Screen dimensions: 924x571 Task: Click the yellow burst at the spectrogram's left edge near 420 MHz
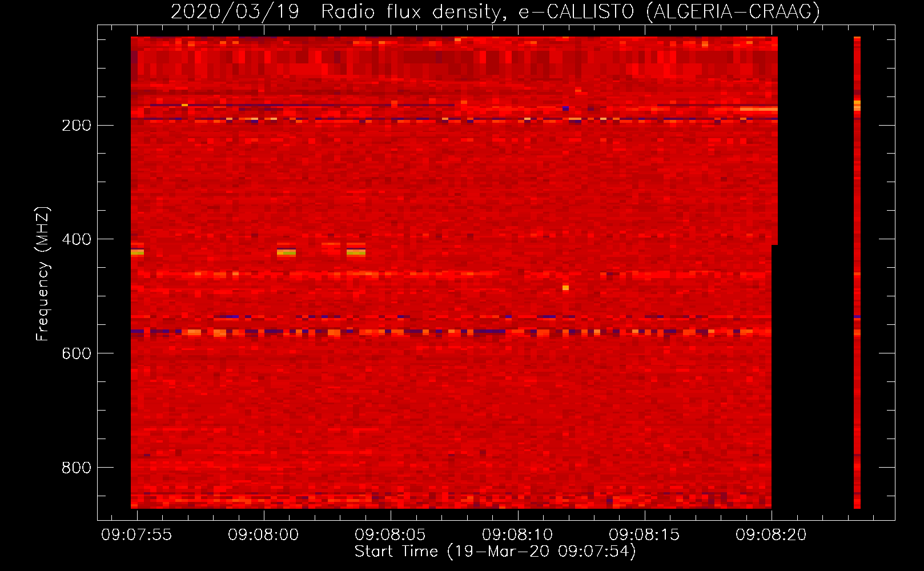(137, 252)
